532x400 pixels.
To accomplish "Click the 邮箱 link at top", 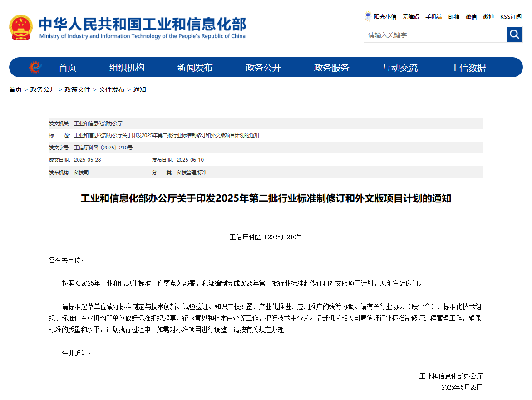I will (x=454, y=17).
